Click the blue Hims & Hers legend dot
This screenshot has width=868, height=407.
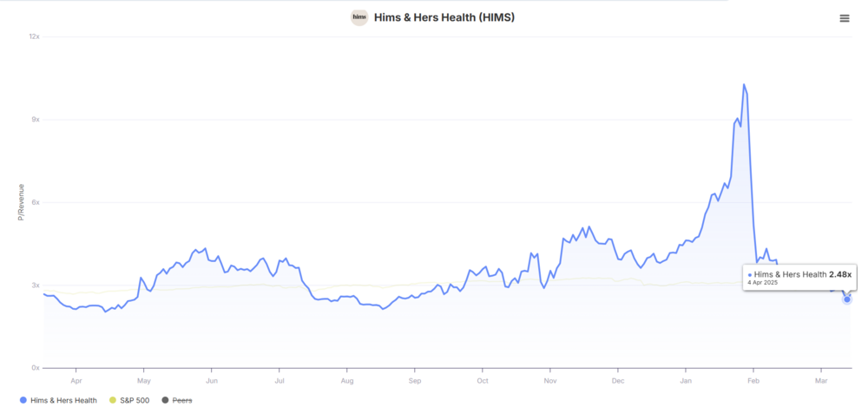[x=23, y=400]
